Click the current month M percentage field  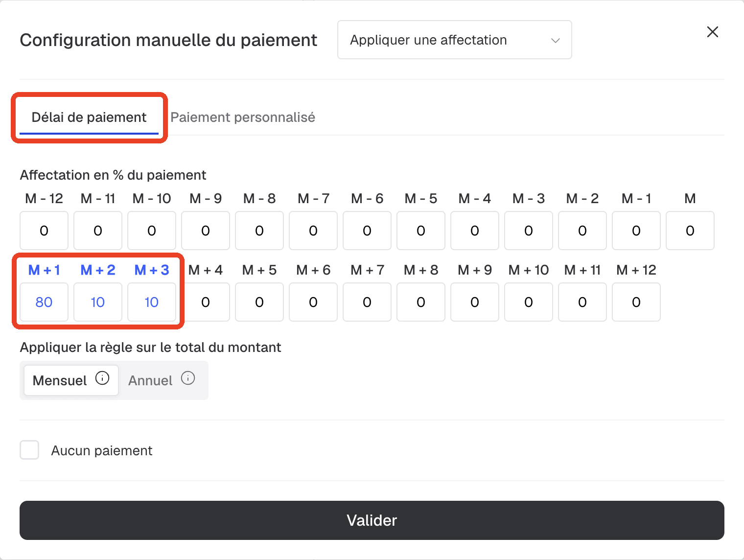click(x=690, y=231)
